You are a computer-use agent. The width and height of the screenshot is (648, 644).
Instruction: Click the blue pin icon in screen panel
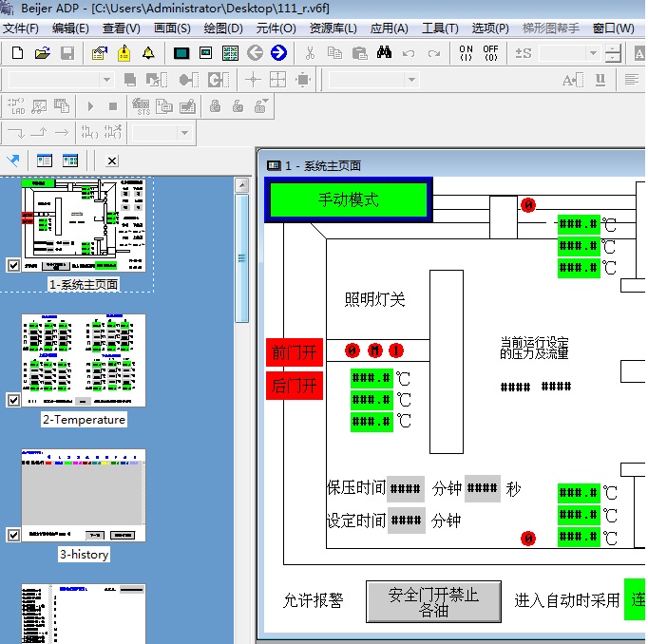click(x=13, y=161)
